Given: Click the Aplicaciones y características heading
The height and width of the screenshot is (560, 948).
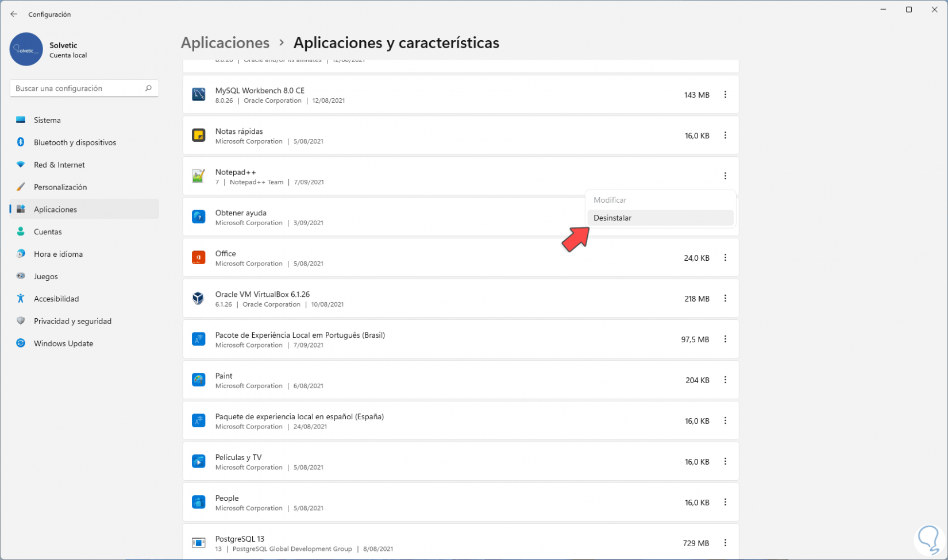Looking at the screenshot, I should (x=396, y=43).
